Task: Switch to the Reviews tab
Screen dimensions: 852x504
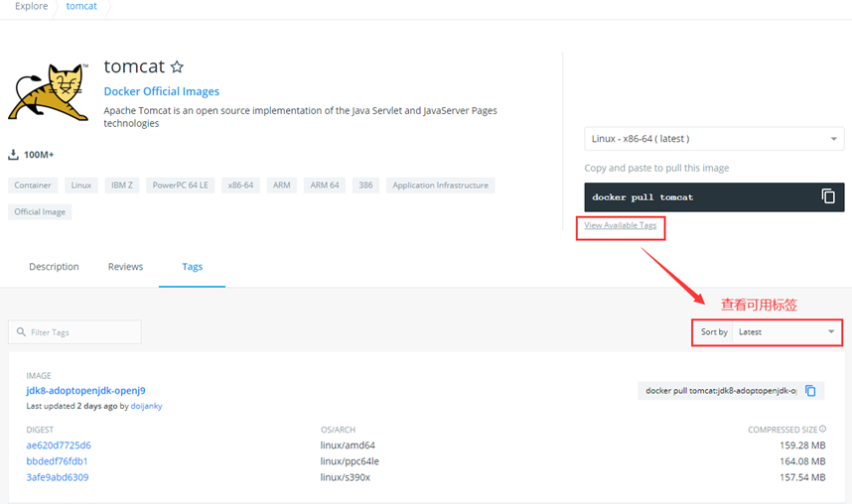Action: click(x=125, y=267)
